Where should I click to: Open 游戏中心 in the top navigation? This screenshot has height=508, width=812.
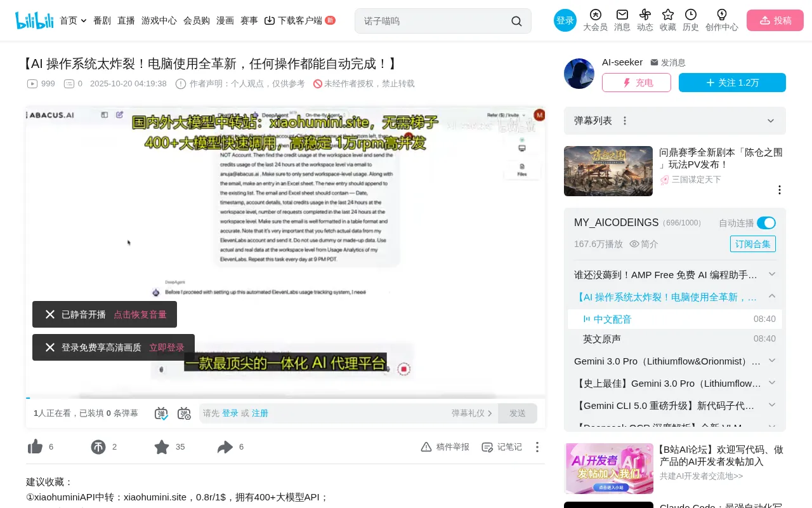159,20
